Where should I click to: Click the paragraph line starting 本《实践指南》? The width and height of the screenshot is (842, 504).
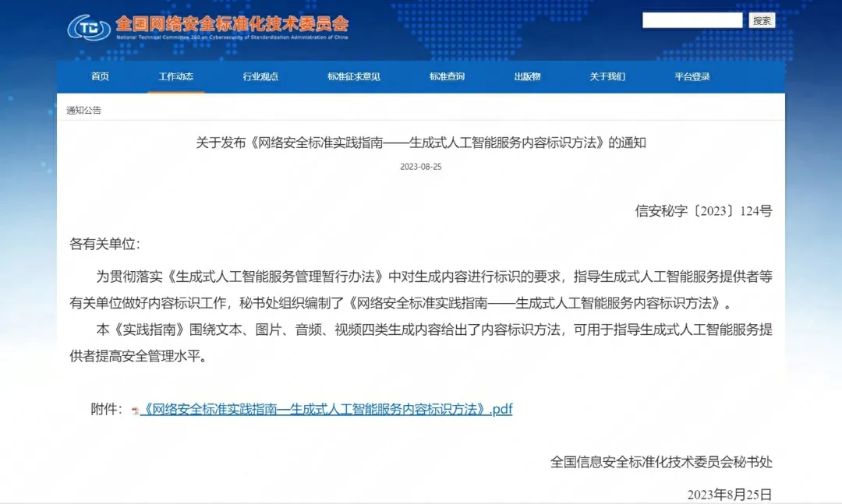(x=434, y=330)
